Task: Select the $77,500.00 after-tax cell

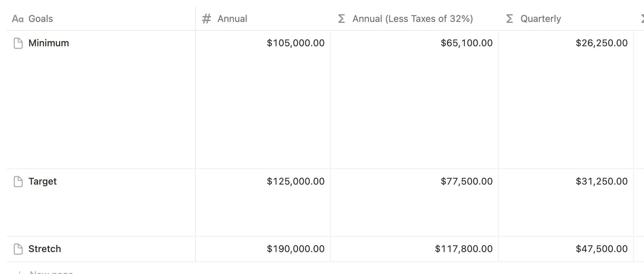Action: point(466,182)
